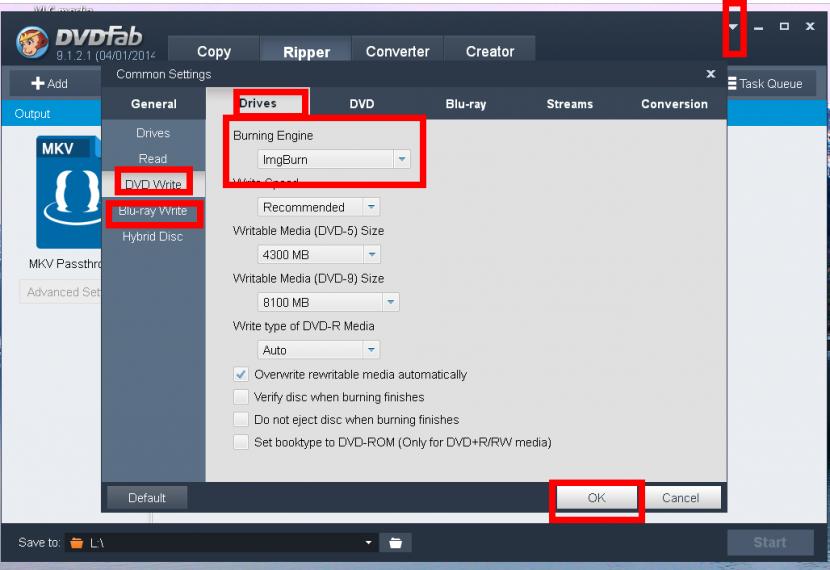Open Drives item in left sidebar
Image resolution: width=830 pixels, height=570 pixels.
click(153, 133)
